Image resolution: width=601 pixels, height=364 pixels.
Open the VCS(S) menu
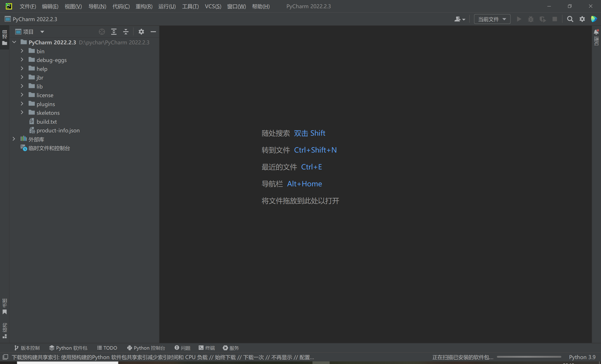coord(213,6)
